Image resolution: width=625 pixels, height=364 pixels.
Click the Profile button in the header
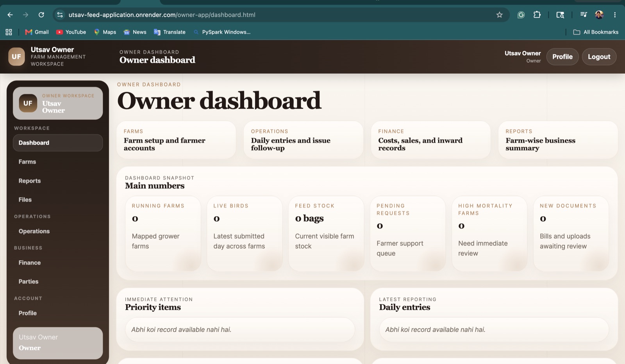562,57
